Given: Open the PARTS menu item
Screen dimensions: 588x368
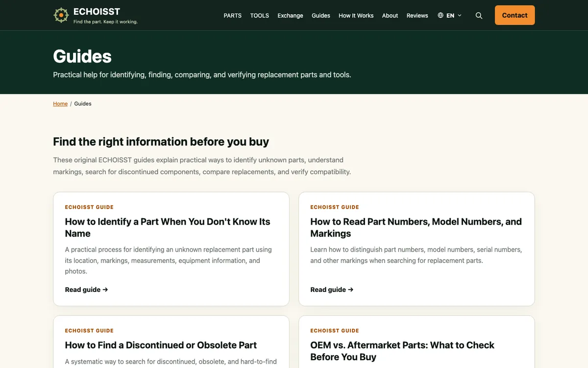Looking at the screenshot, I should (x=232, y=16).
